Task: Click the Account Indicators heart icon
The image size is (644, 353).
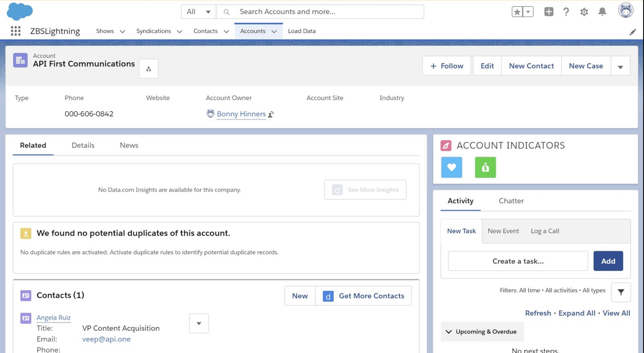Action: coord(451,167)
